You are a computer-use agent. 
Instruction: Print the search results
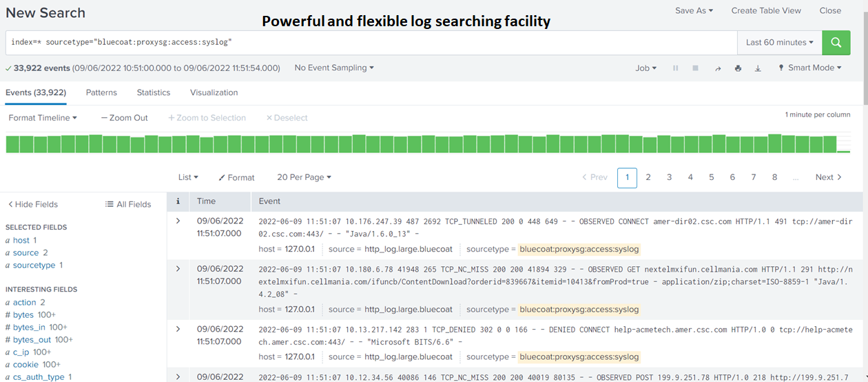tap(738, 68)
